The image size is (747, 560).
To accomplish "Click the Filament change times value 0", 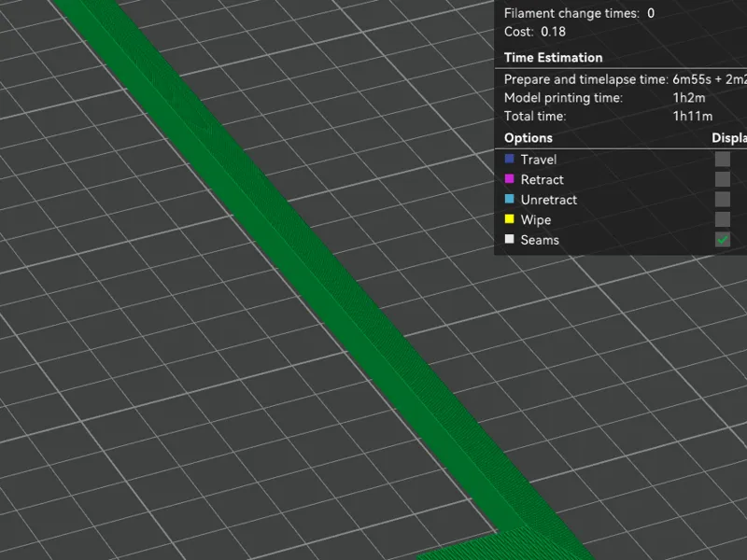I will pyautogui.click(x=651, y=13).
